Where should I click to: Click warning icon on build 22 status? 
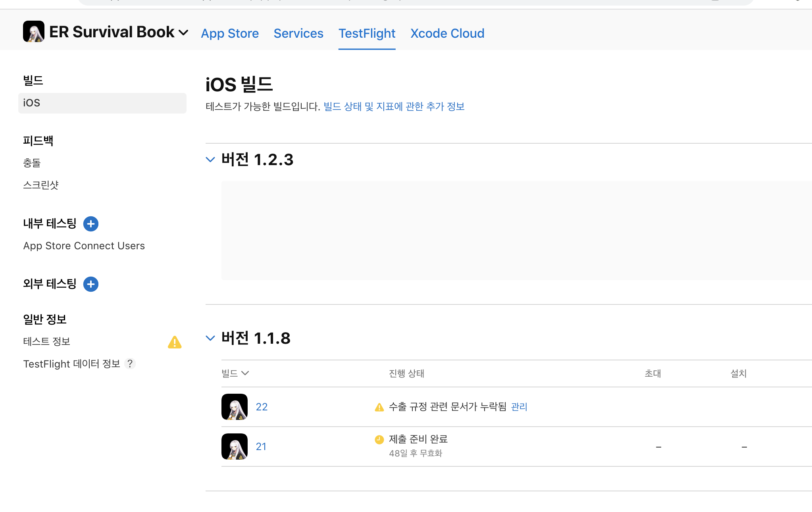[x=379, y=407]
